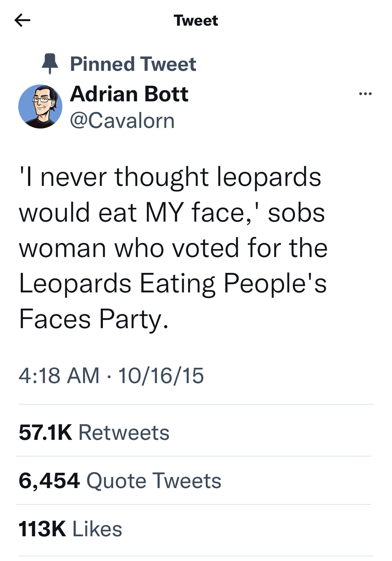The image size is (392, 561).
Task: Click the 10/16/15 date
Action: click(161, 375)
